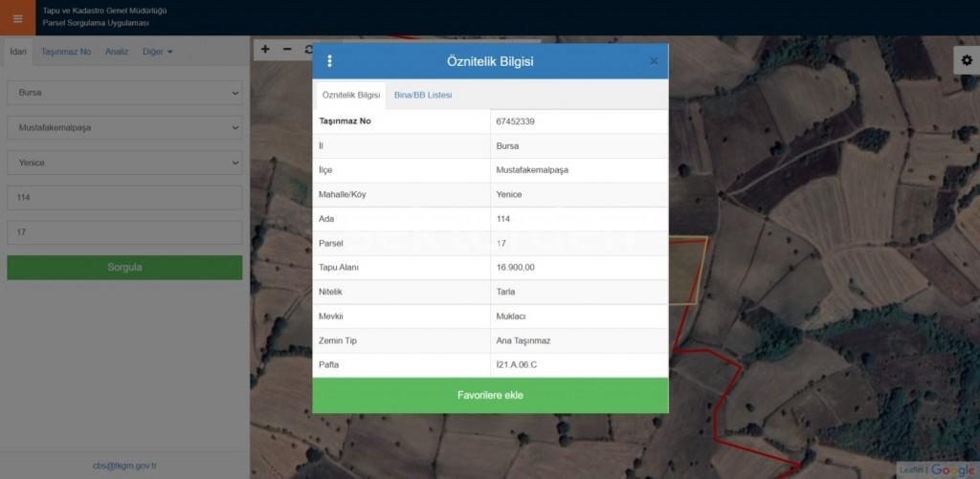The width and height of the screenshot is (980, 479).
Task: Close the Öznitelik Bilgisi dialog
Action: [654, 61]
